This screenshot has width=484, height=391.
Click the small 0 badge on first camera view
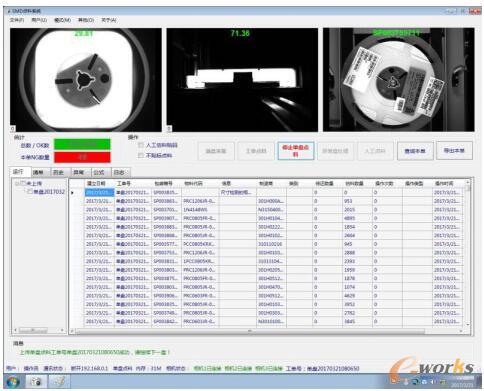(13, 128)
